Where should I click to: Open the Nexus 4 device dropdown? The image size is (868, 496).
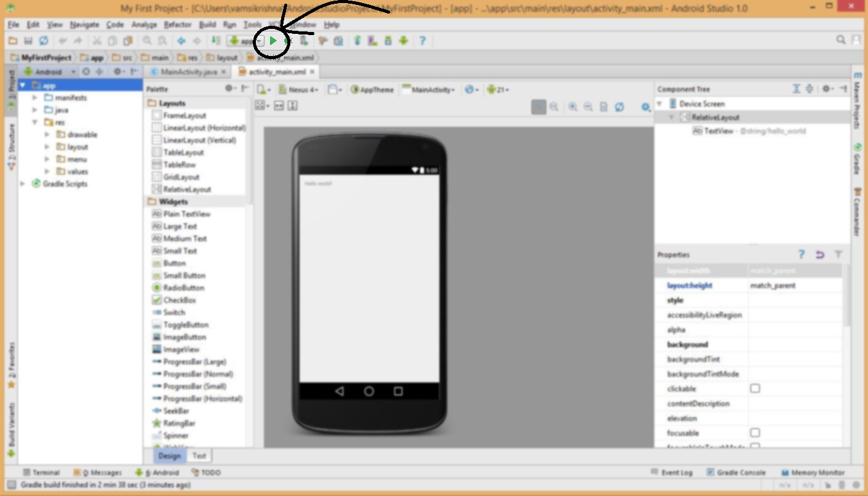(x=298, y=89)
